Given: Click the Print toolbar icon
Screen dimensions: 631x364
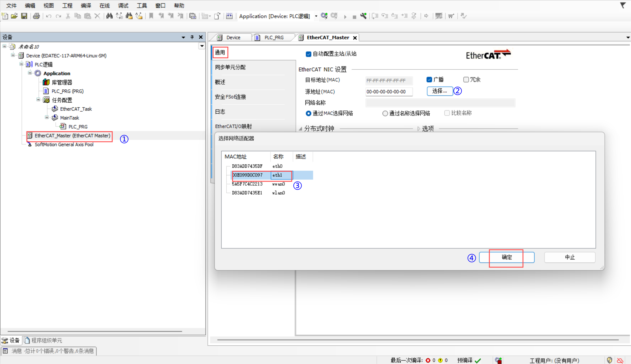Looking at the screenshot, I should (x=36, y=16).
